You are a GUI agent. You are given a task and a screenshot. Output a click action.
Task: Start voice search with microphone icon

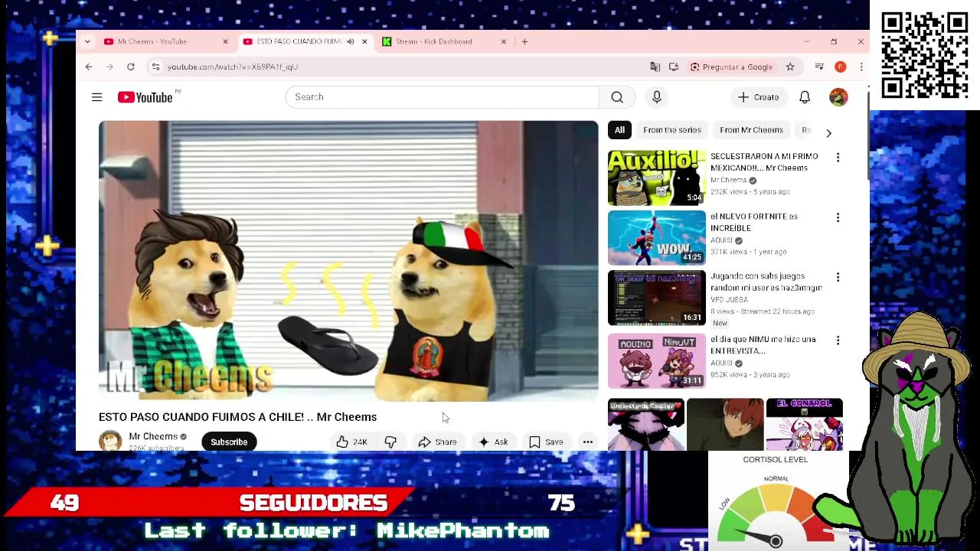[x=657, y=97]
